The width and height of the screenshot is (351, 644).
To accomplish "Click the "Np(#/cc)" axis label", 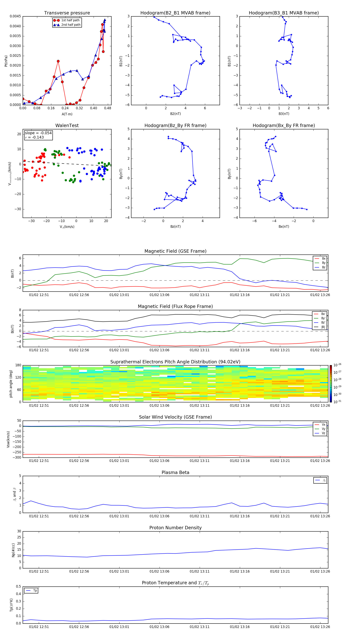I will point(13,550).
